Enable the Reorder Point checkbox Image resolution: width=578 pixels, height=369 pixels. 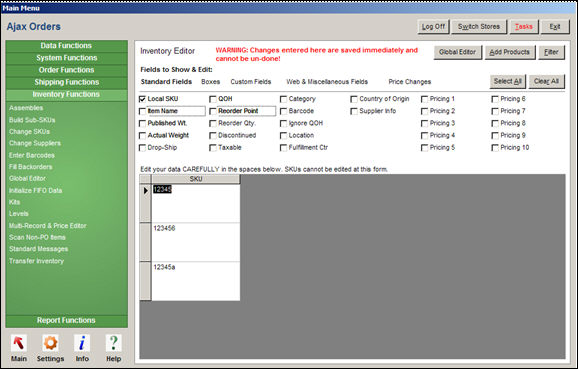(x=213, y=111)
